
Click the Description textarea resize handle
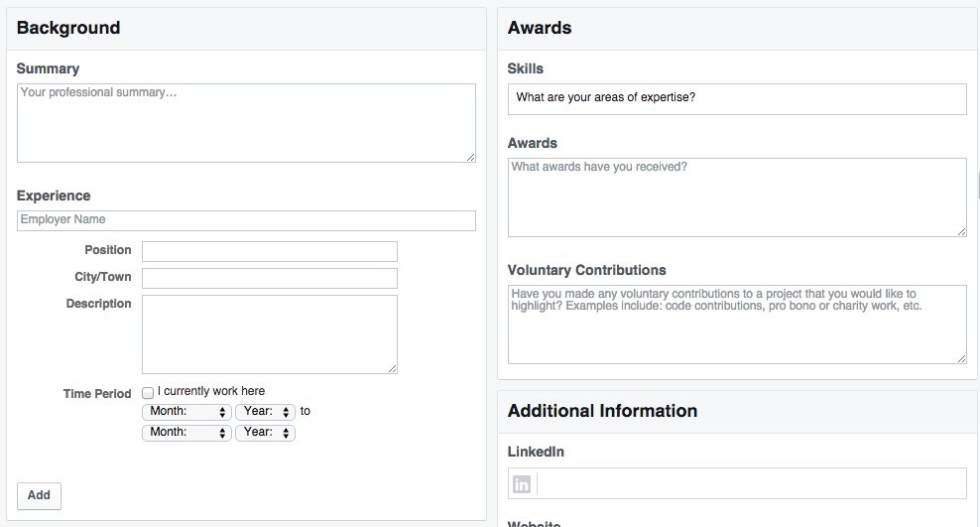(x=392, y=368)
